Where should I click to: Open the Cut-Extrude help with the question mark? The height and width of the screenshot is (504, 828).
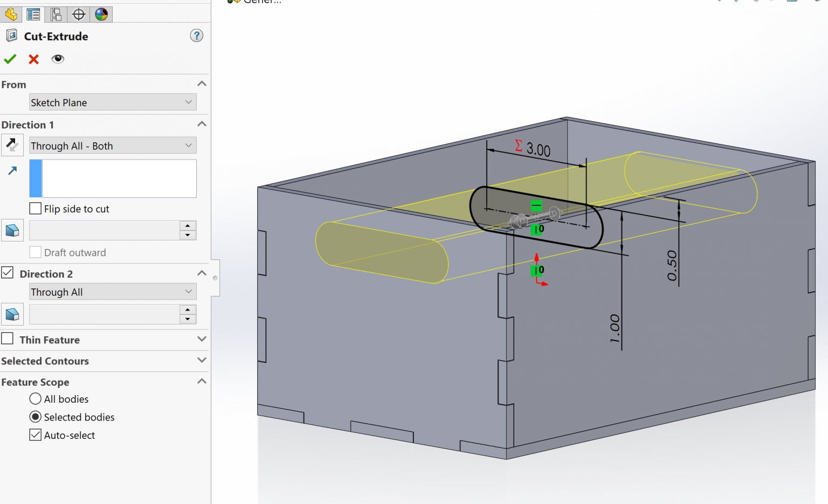[196, 36]
